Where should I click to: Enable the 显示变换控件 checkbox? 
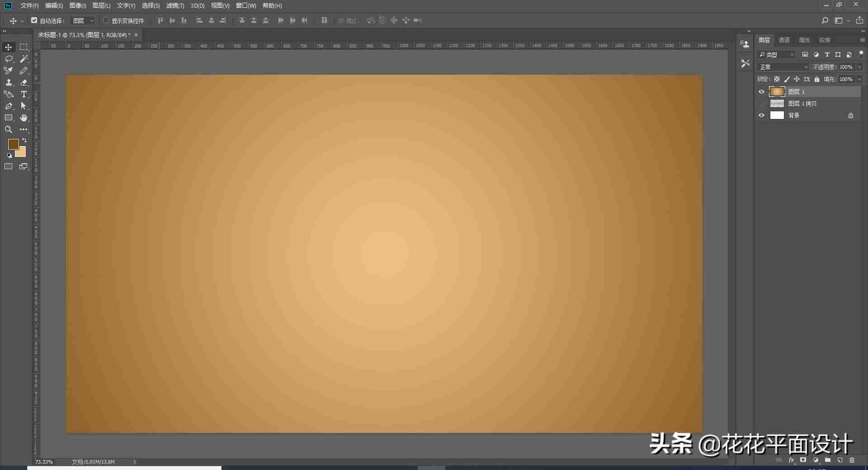(106, 20)
